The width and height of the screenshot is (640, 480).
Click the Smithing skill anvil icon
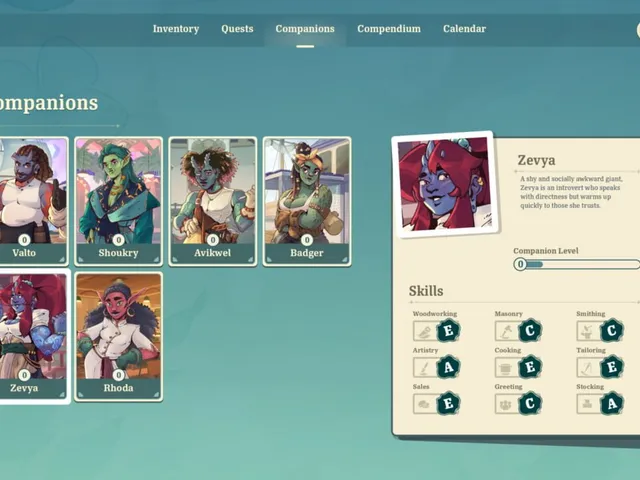pyautogui.click(x=589, y=331)
